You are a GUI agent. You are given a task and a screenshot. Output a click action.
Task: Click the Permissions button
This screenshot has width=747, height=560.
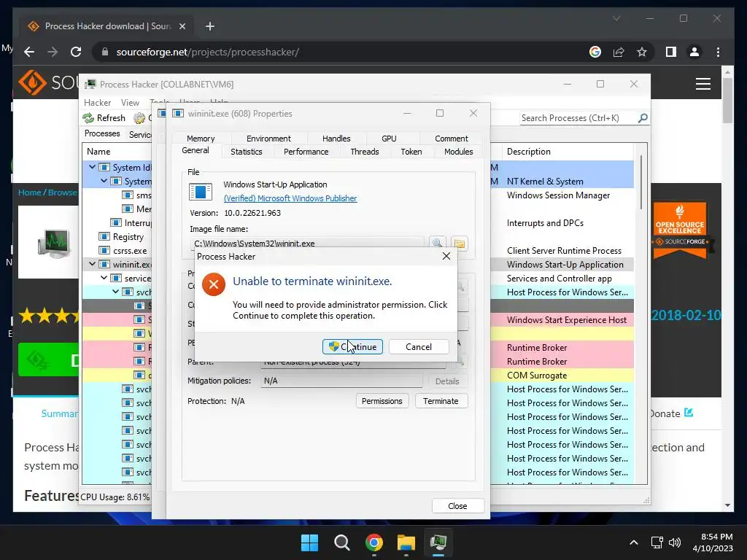tap(382, 401)
